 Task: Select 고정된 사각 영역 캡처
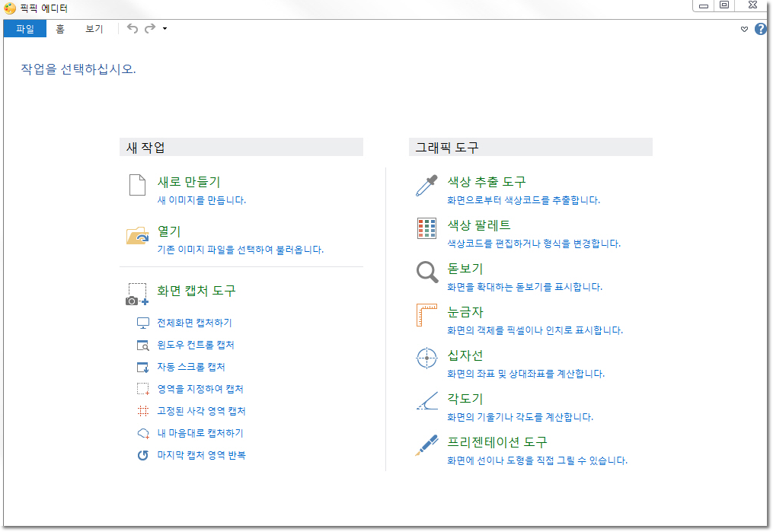[201, 411]
